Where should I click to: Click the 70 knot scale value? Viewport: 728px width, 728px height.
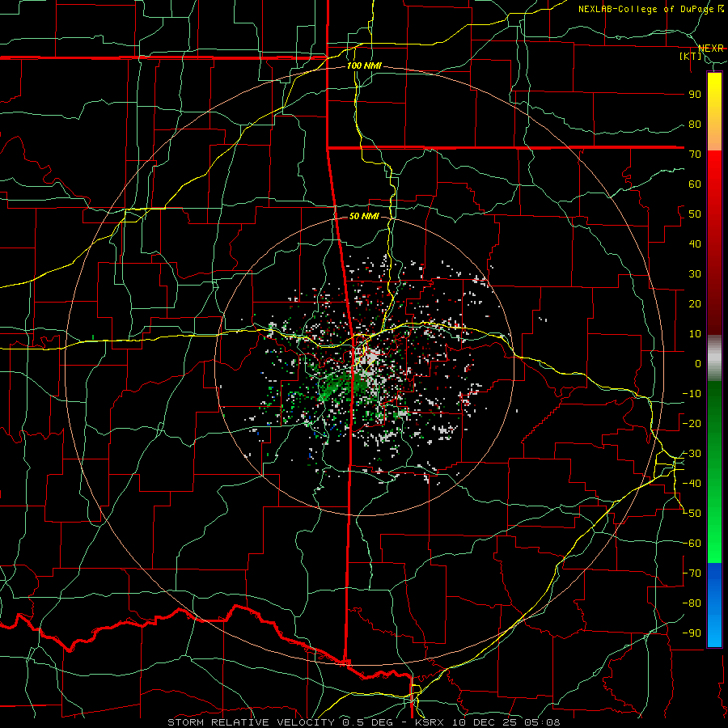pyautogui.click(x=695, y=154)
